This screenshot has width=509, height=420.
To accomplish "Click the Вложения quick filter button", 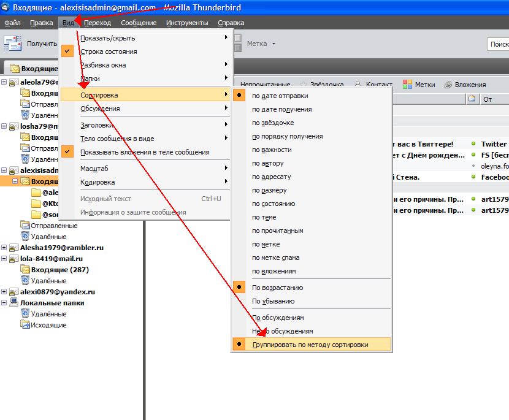I will coord(465,85).
